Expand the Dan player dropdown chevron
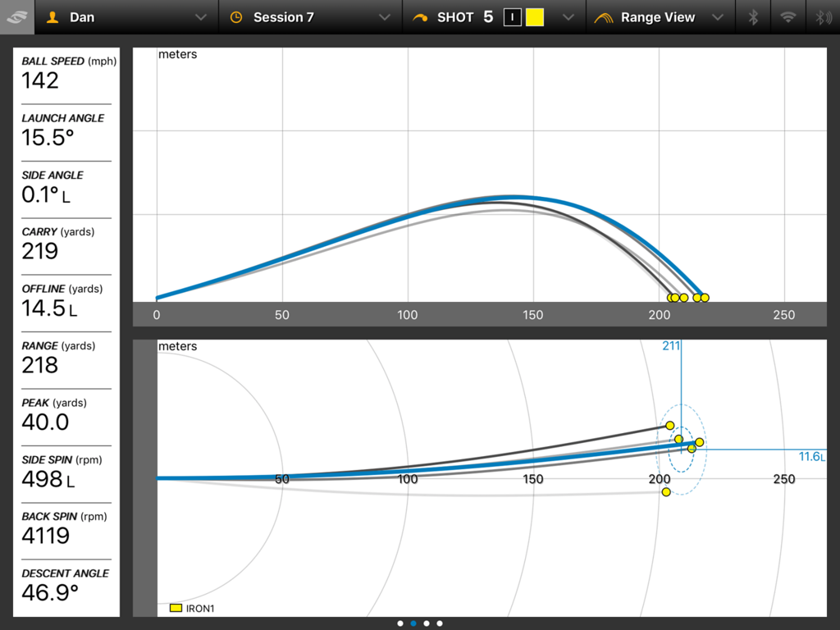This screenshot has height=630, width=840. tap(201, 17)
